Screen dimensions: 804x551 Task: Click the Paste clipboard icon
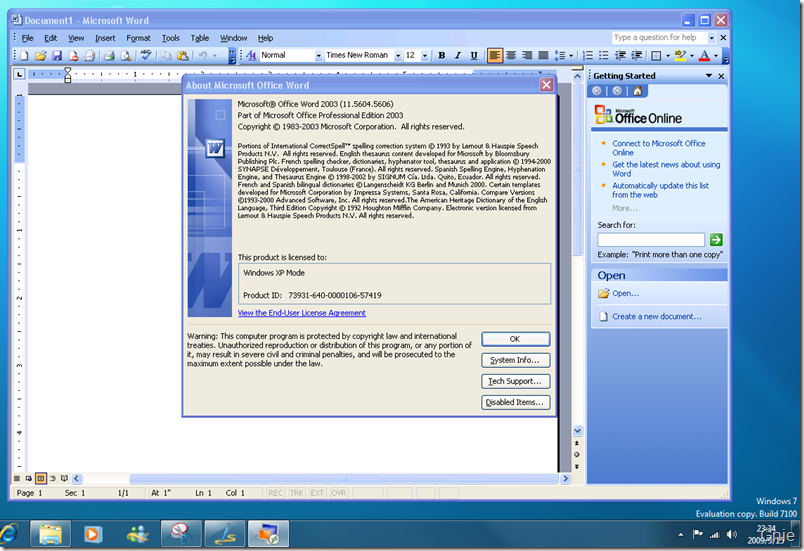tap(182, 56)
